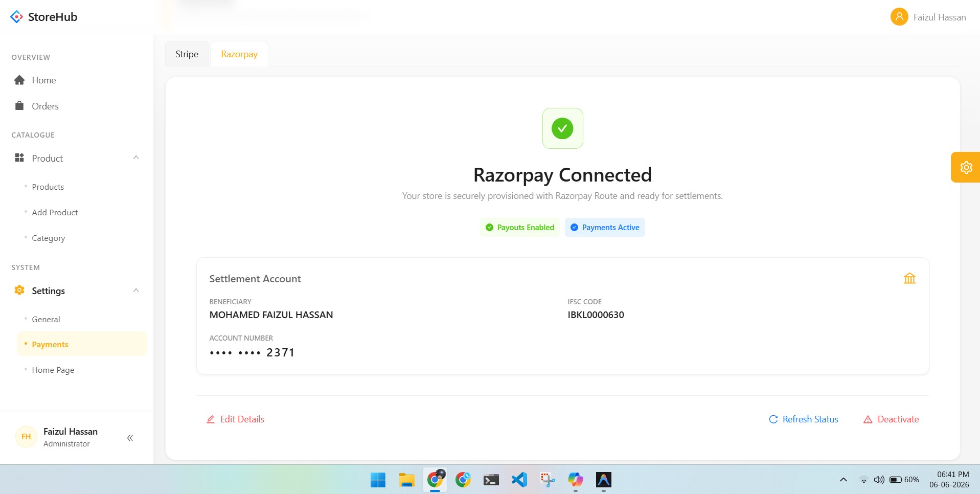Open Add Product page
The width and height of the screenshot is (980, 494).
55,212
